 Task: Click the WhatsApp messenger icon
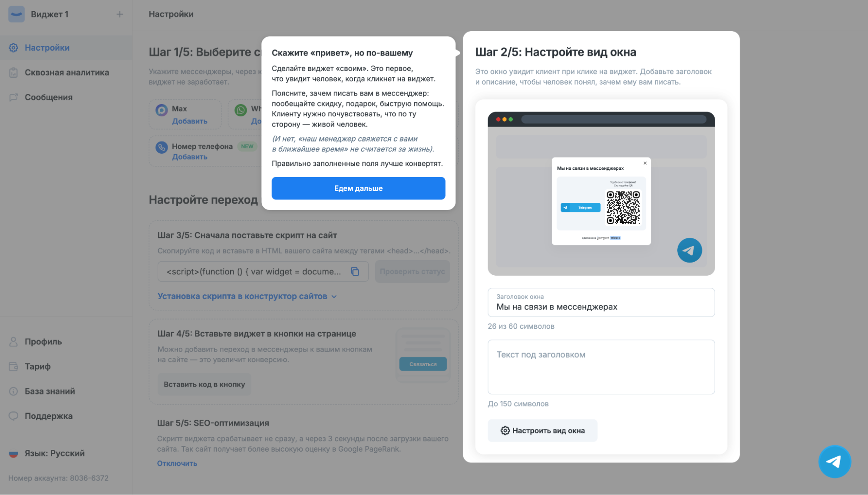241,110
